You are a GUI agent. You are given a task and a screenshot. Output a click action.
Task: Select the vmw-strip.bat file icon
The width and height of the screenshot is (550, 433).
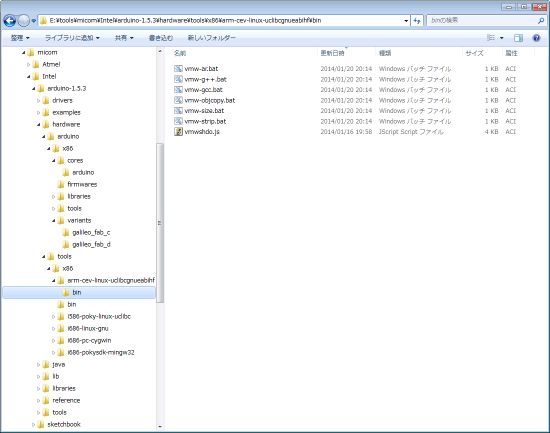178,121
